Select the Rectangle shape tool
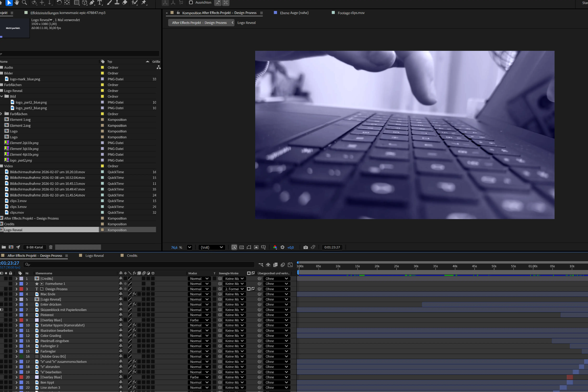Image resolution: width=588 pixels, height=392 pixels. click(77, 3)
